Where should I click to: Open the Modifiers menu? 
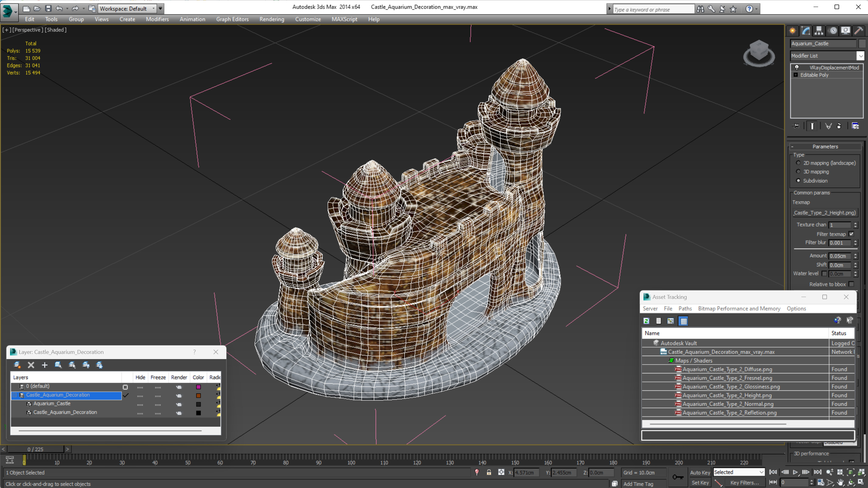point(157,19)
